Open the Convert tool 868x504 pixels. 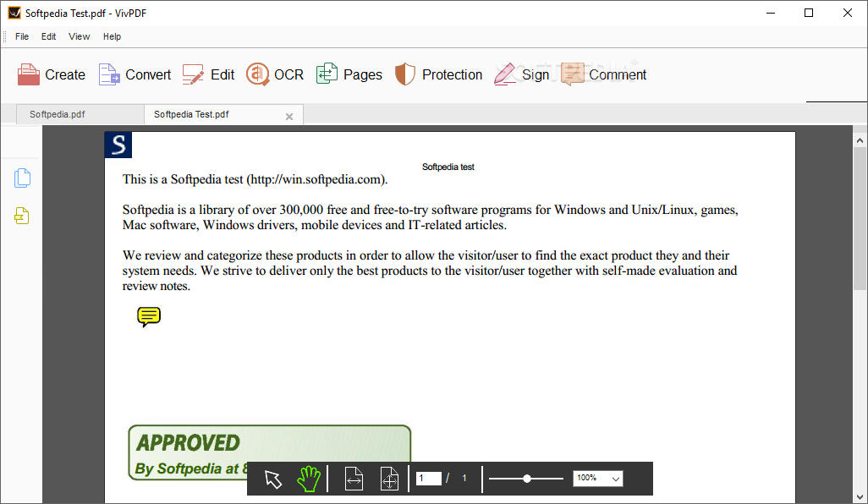135,74
